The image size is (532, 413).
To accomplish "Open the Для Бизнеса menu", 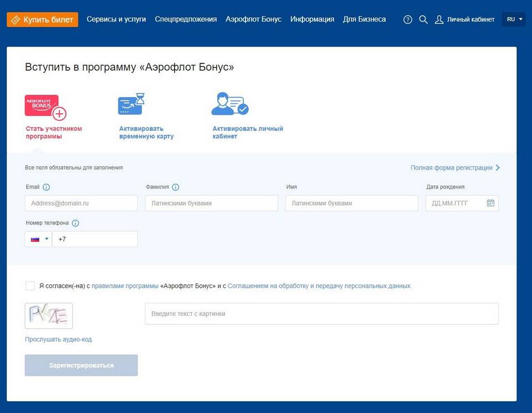I will pos(364,19).
